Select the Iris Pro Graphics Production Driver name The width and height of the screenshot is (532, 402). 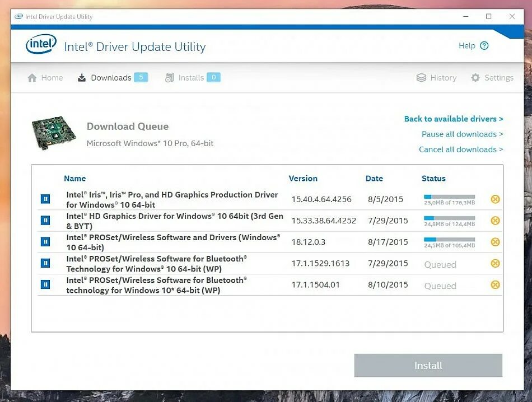pos(172,199)
